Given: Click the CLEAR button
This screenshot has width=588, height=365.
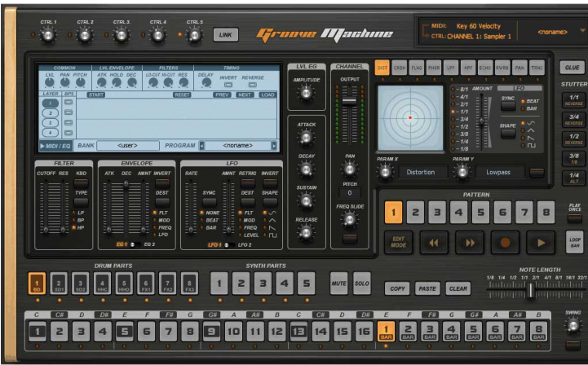Looking at the screenshot, I should 458,288.
